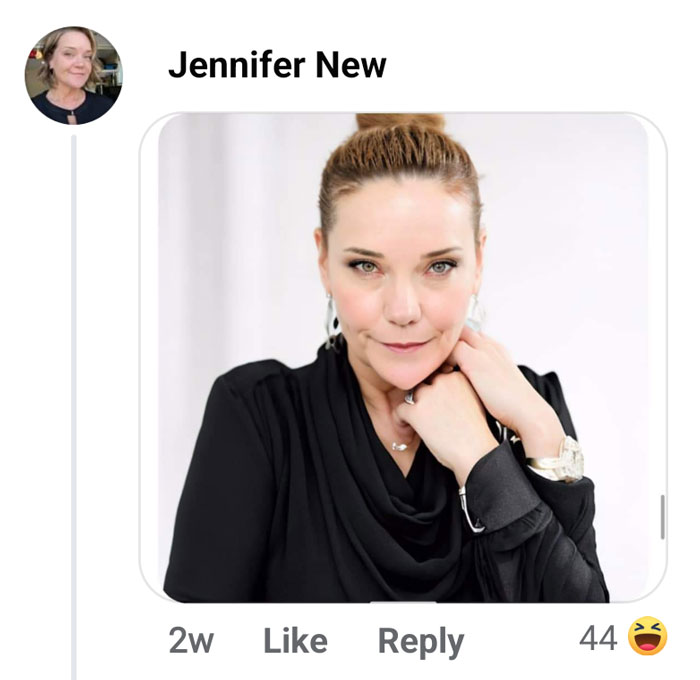Tap the hair bun in the attached photo
Image resolution: width=700 pixels, height=680 pixels.
402,123
